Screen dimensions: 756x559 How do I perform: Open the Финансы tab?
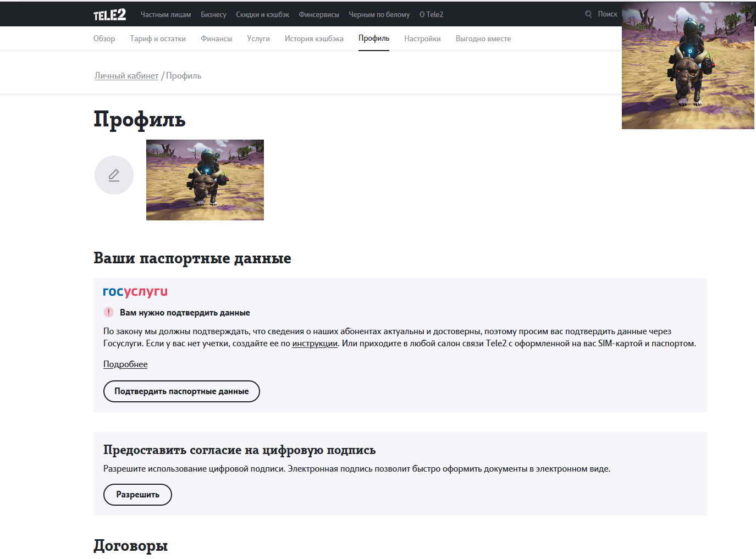click(216, 38)
